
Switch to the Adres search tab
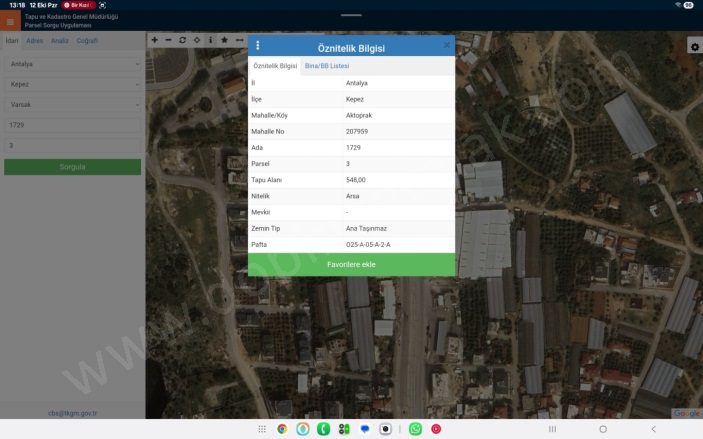34,41
